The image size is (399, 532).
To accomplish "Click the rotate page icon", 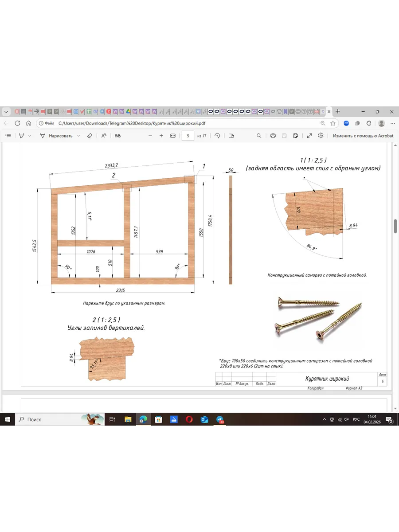I will 217,136.
